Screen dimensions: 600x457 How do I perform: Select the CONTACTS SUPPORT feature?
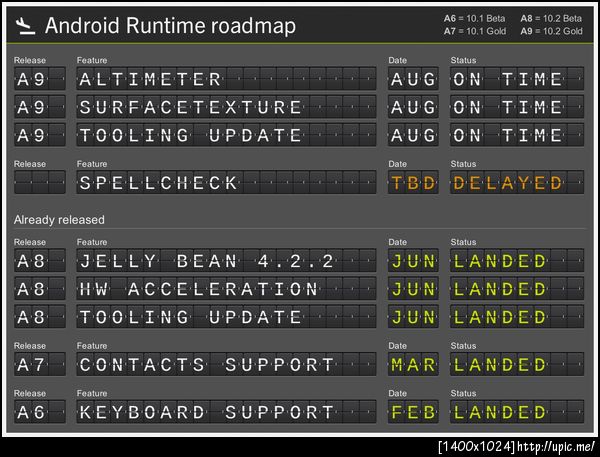tap(226, 364)
